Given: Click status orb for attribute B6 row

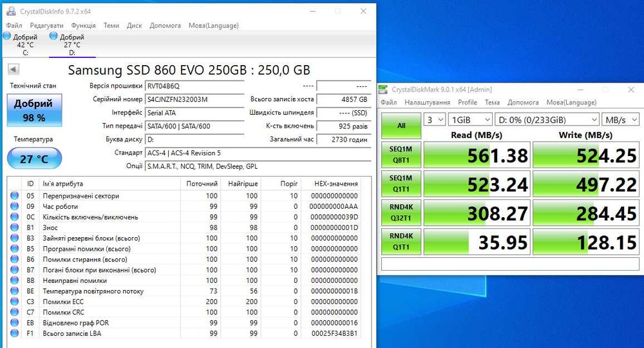Looking at the screenshot, I should [15, 259].
